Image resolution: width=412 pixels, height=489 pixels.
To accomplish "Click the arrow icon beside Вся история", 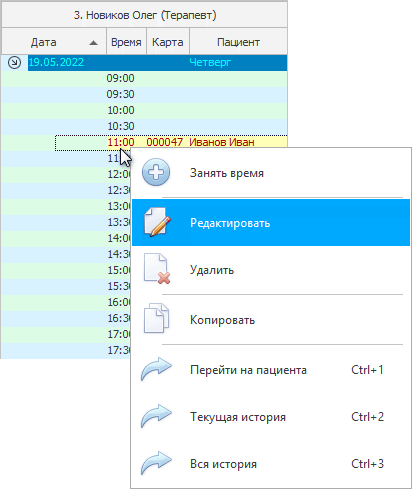I will click(156, 463).
